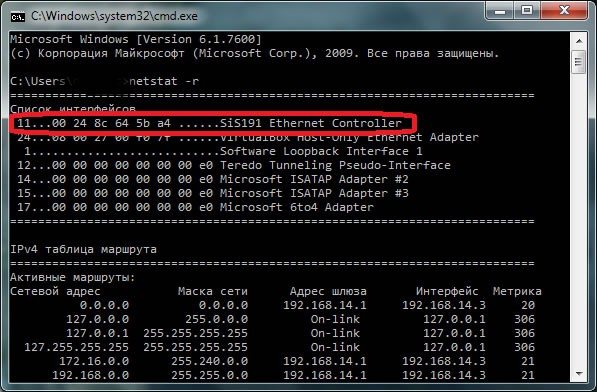Click the 'Teredo Tunneling Pseudo-Interface' row

[x=234, y=165]
